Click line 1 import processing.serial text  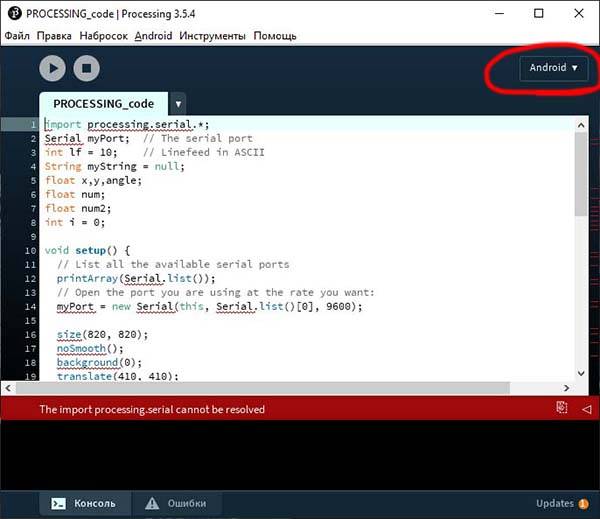[x=127, y=125]
